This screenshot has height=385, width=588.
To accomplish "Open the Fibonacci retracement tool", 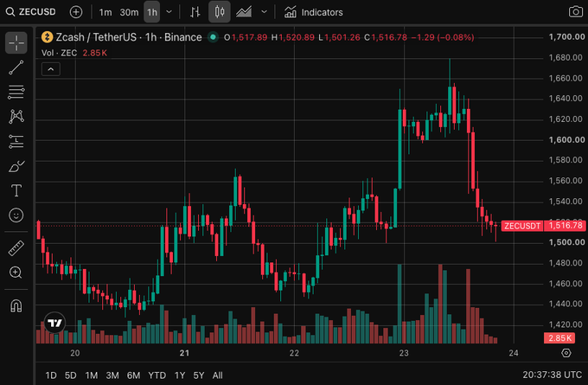I will 16,92.
